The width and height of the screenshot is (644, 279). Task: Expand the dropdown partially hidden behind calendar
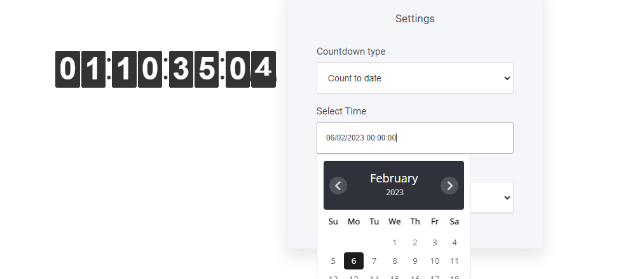pos(506,198)
